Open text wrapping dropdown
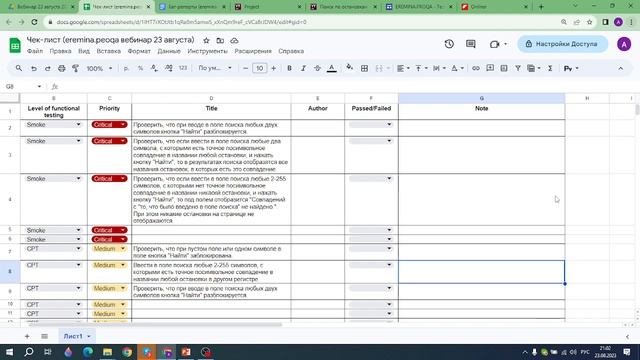The height and width of the screenshot is (360, 640). tap(439, 69)
